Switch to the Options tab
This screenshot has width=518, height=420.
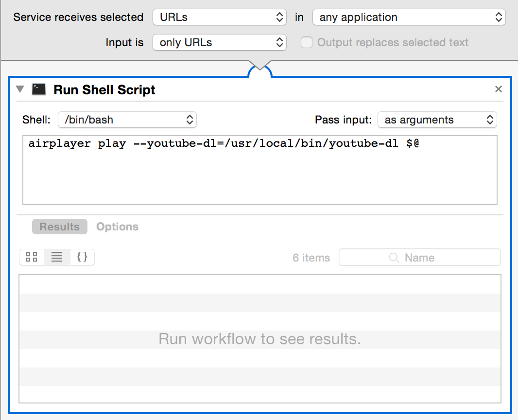point(117,227)
